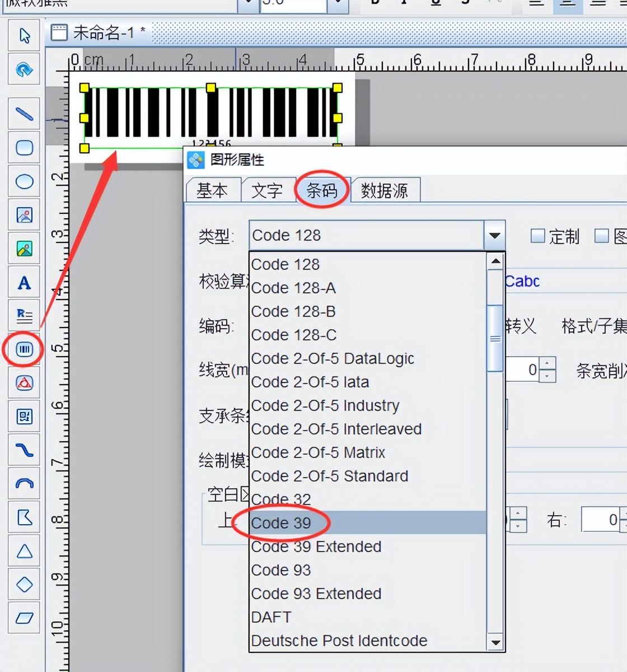
Task: Enable the 定制 checkbox
Action: 537,236
